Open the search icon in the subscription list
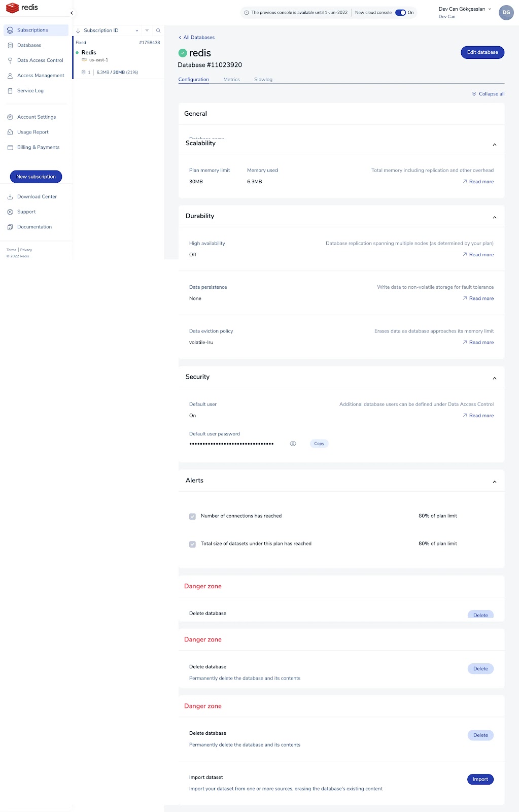 coord(158,30)
